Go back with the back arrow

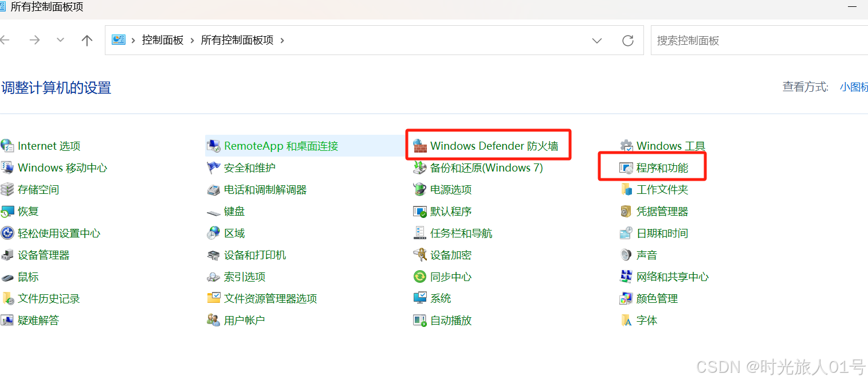pyautogui.click(x=5, y=40)
